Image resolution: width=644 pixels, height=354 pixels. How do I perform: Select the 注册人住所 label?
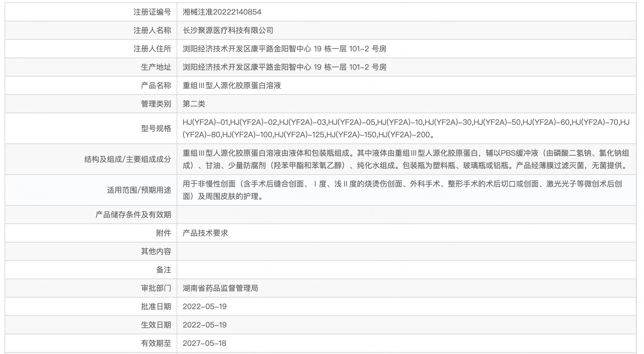(x=152, y=49)
